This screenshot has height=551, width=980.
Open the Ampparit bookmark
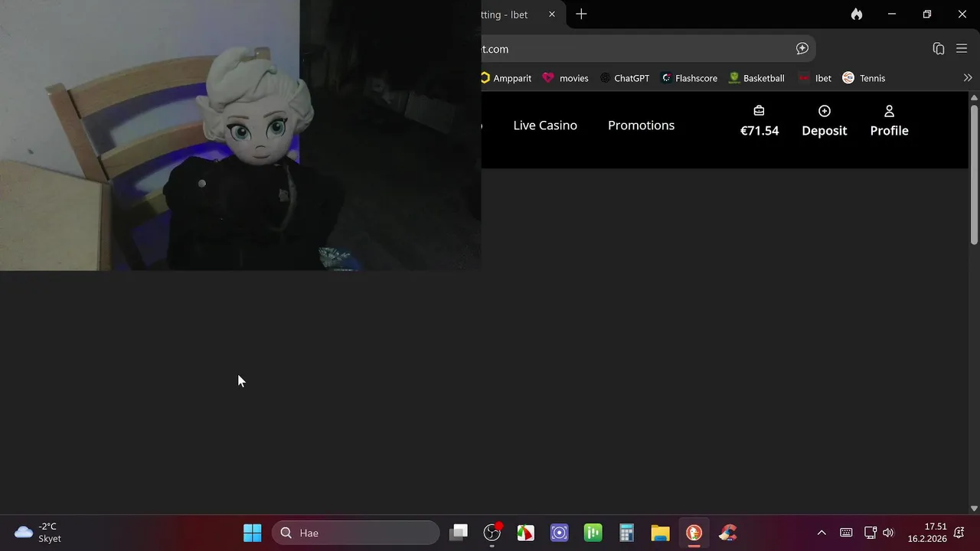[506, 78]
